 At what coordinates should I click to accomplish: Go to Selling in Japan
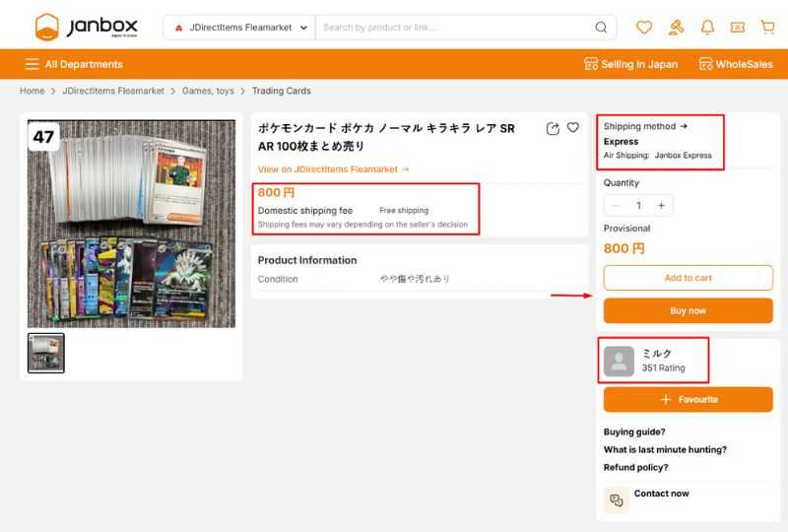[x=630, y=64]
